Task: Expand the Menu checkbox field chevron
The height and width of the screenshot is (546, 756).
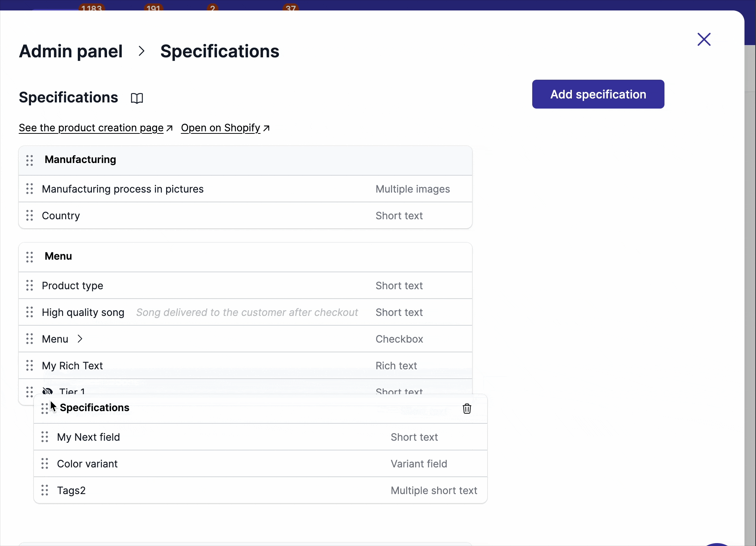Action: [80, 339]
